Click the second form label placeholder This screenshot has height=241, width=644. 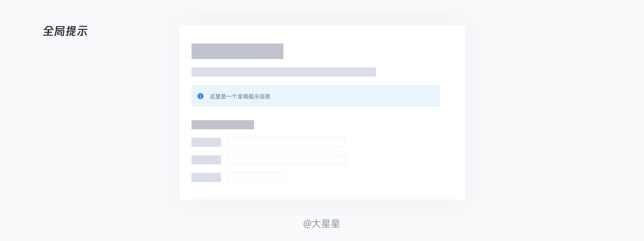206,160
